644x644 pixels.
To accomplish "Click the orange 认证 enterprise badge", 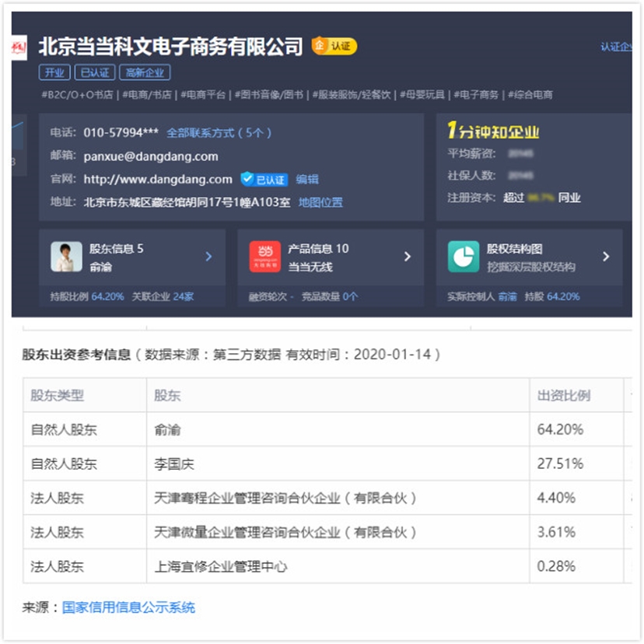I will click(334, 46).
